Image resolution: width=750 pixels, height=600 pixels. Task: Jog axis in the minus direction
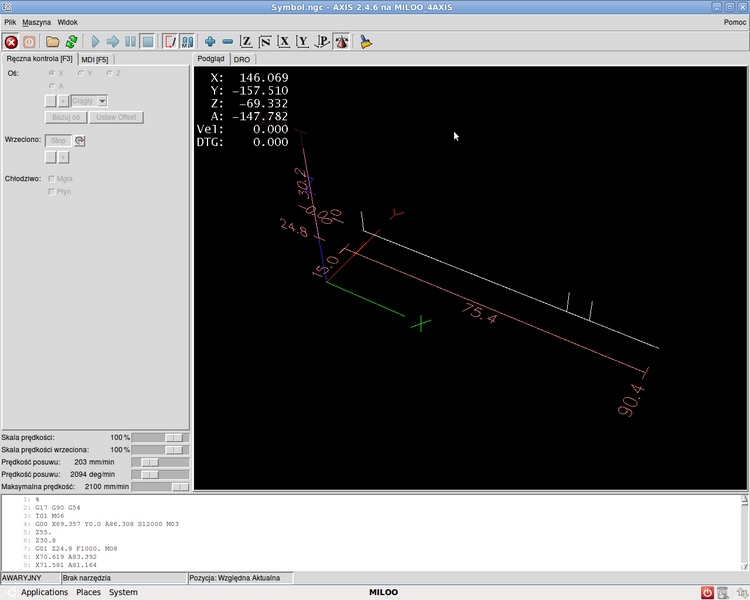coord(50,101)
